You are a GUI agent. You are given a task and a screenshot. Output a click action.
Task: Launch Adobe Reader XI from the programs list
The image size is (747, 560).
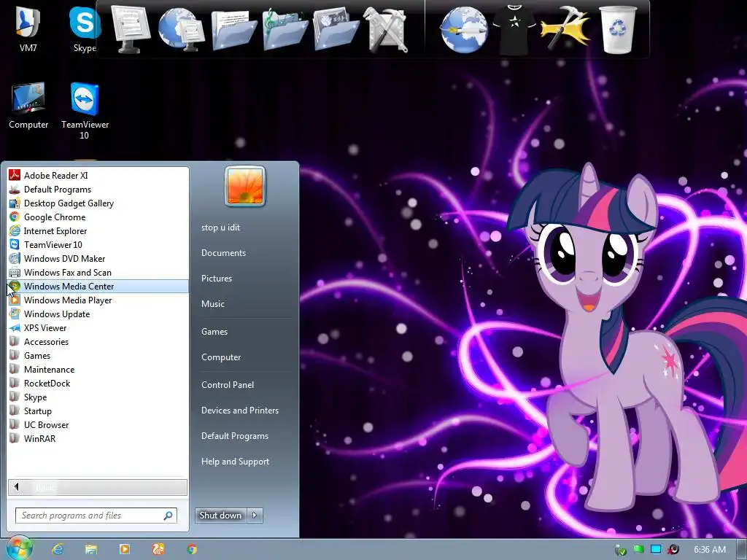98,175
